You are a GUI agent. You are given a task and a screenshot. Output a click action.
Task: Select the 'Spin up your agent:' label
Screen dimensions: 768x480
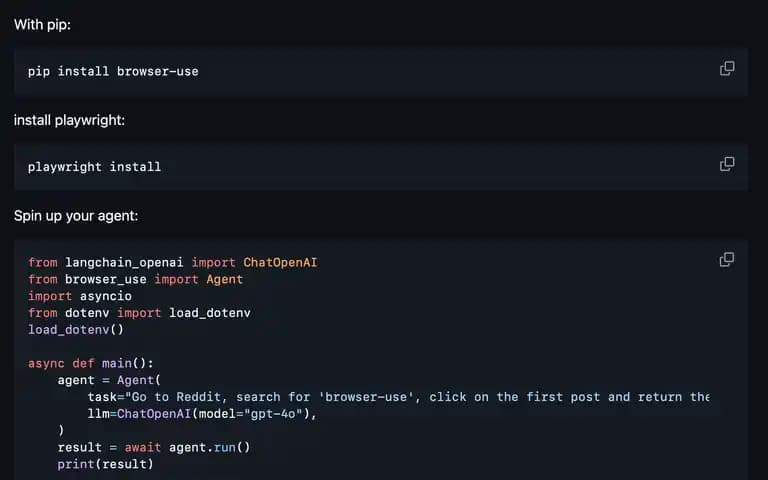(76, 216)
